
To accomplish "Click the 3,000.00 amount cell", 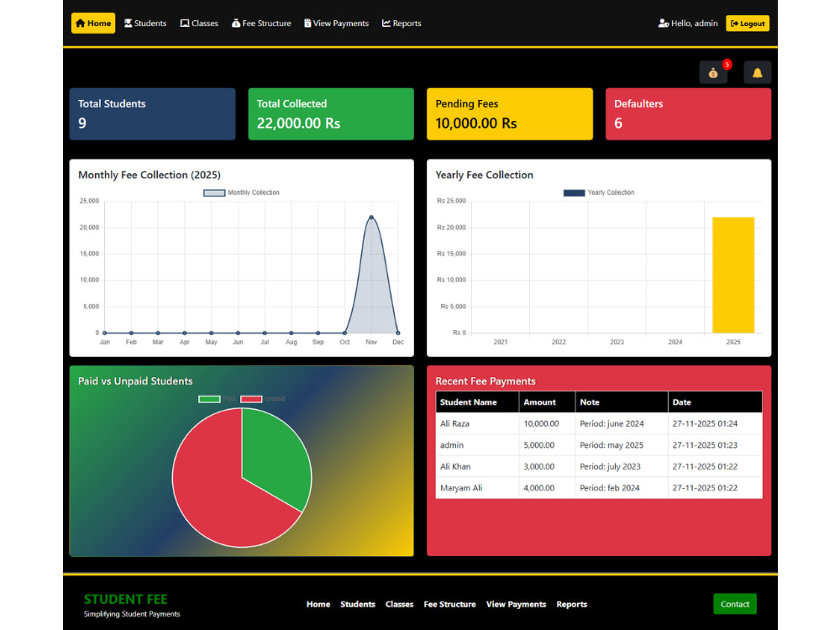I will (x=547, y=466).
